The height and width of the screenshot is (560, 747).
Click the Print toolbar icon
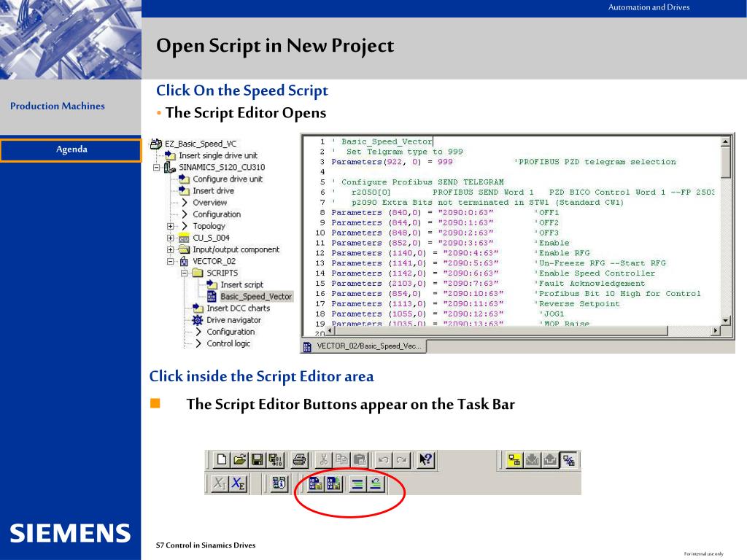(x=299, y=459)
